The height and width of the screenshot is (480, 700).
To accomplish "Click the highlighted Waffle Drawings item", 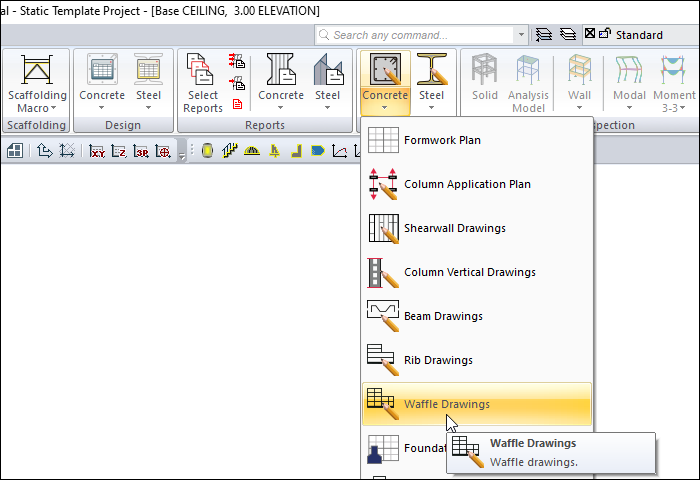I will (x=477, y=404).
